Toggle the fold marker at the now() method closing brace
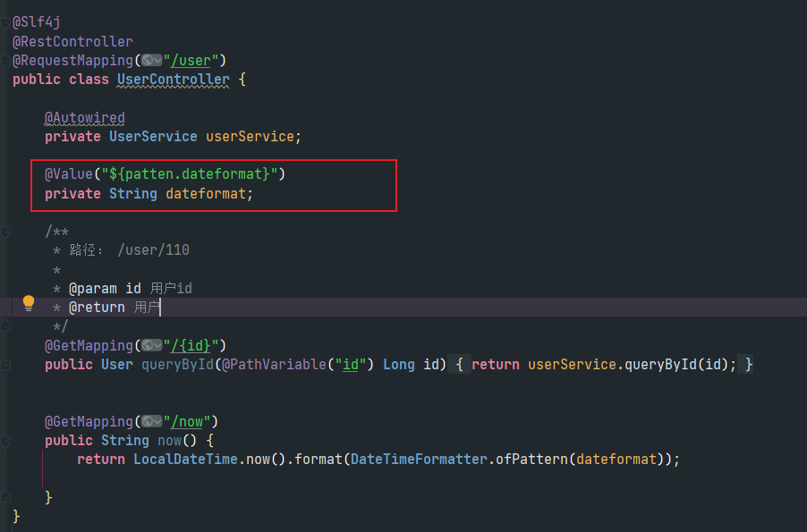This screenshot has height=532, width=807. 5,497
